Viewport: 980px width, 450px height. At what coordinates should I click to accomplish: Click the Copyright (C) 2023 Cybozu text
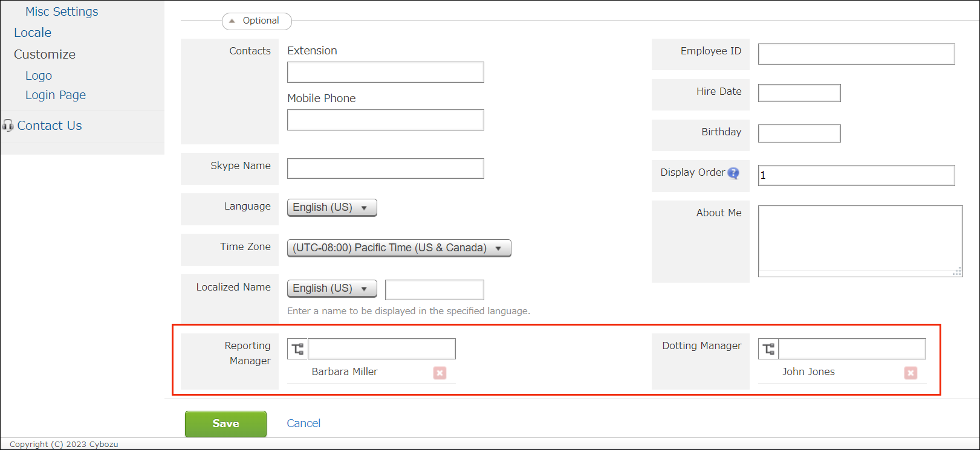tap(64, 444)
